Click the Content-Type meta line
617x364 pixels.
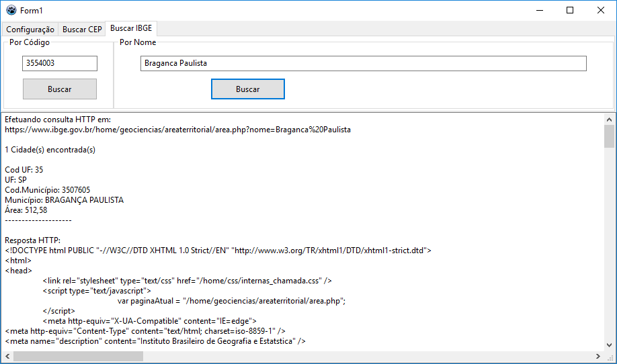[x=145, y=331]
